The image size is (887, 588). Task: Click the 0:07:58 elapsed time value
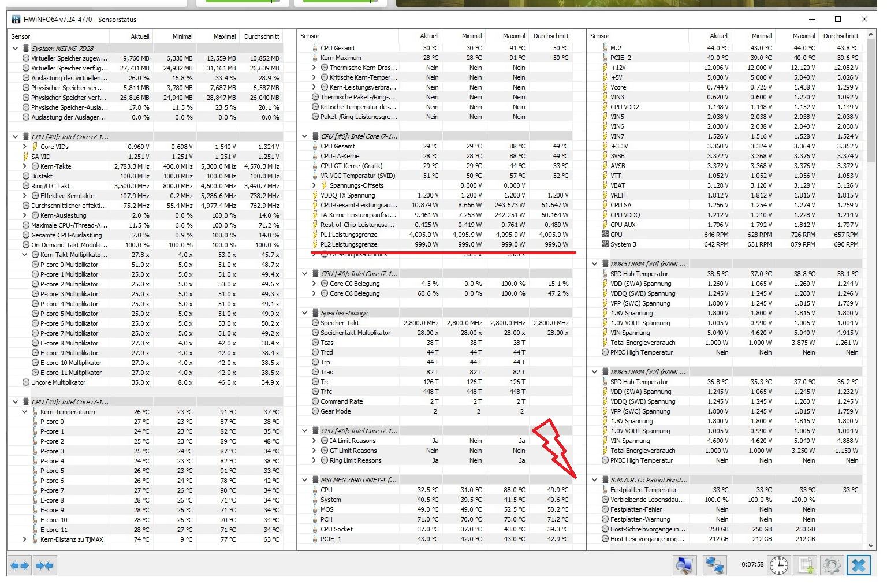(x=752, y=565)
